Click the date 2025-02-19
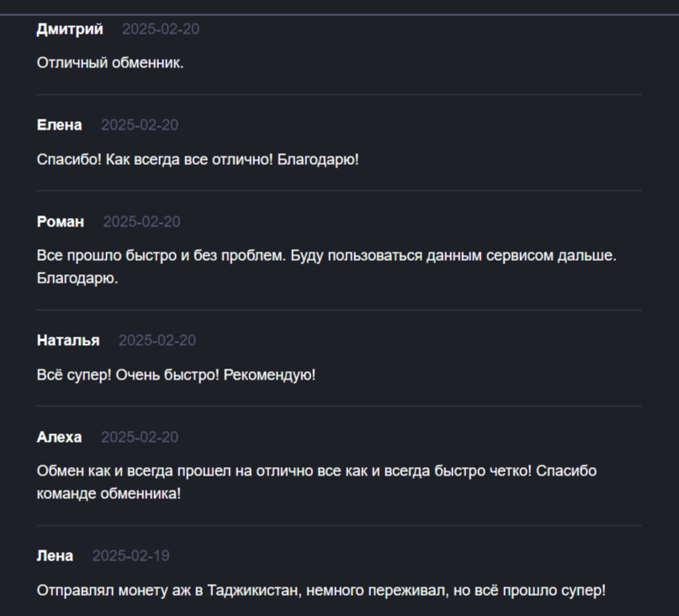 130,556
